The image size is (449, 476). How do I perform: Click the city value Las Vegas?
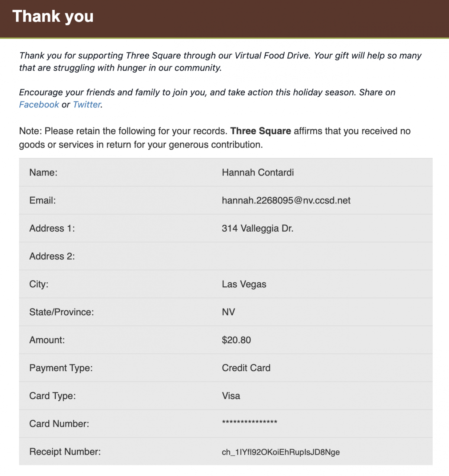tap(244, 284)
